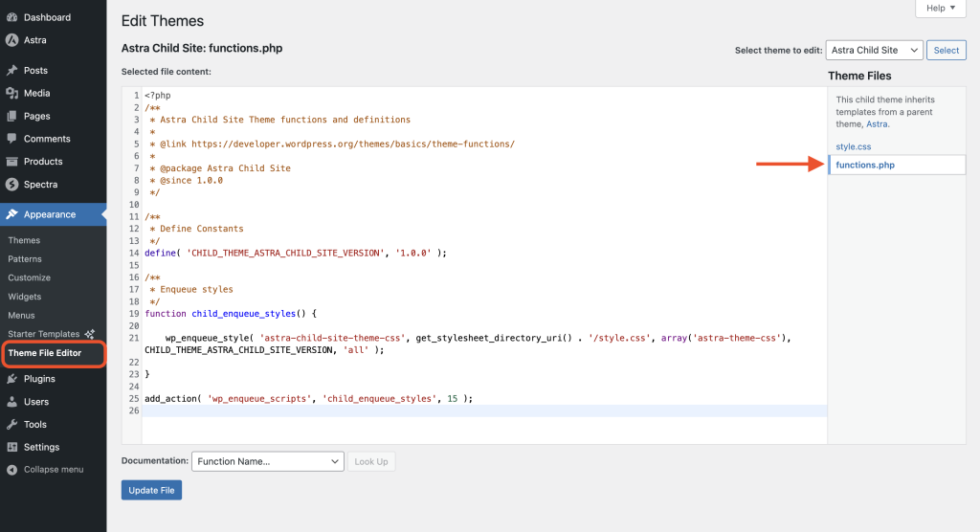Click the Plugins plug icon
This screenshot has width=980, height=532.
click(11, 379)
